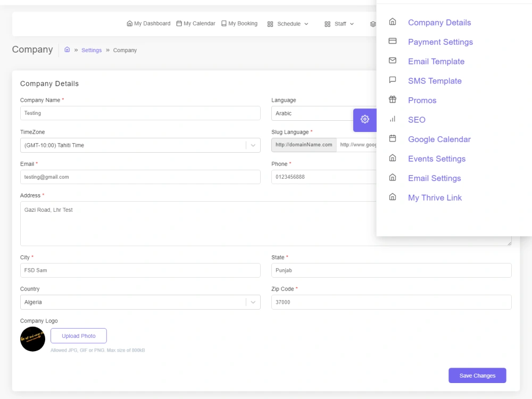
Task: Click the Email input field
Action: (140, 177)
